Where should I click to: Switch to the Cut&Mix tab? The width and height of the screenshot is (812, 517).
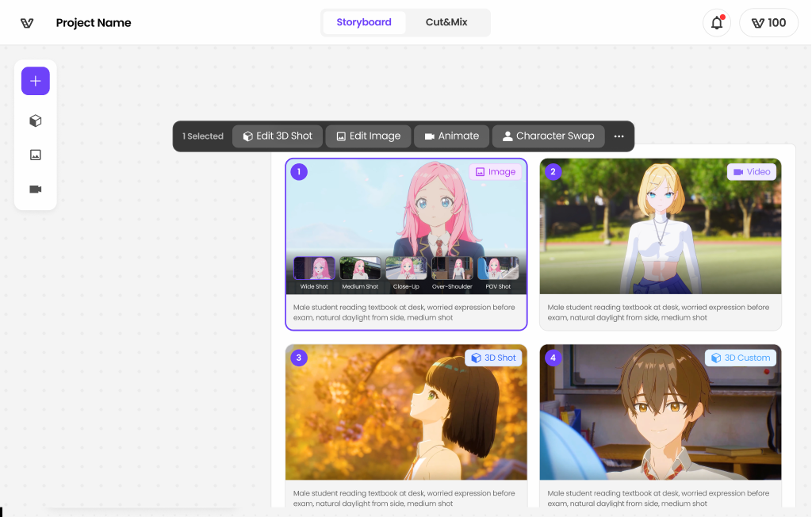point(447,22)
